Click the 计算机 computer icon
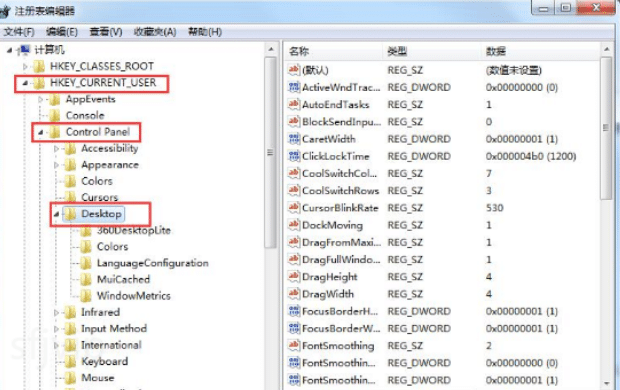The height and width of the screenshot is (390, 620). 25,50
